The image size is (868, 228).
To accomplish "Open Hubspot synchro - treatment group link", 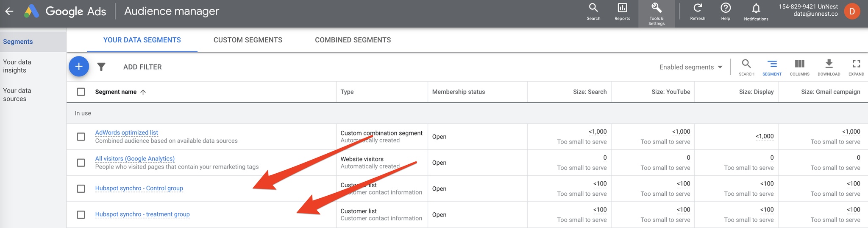I will 142,214.
